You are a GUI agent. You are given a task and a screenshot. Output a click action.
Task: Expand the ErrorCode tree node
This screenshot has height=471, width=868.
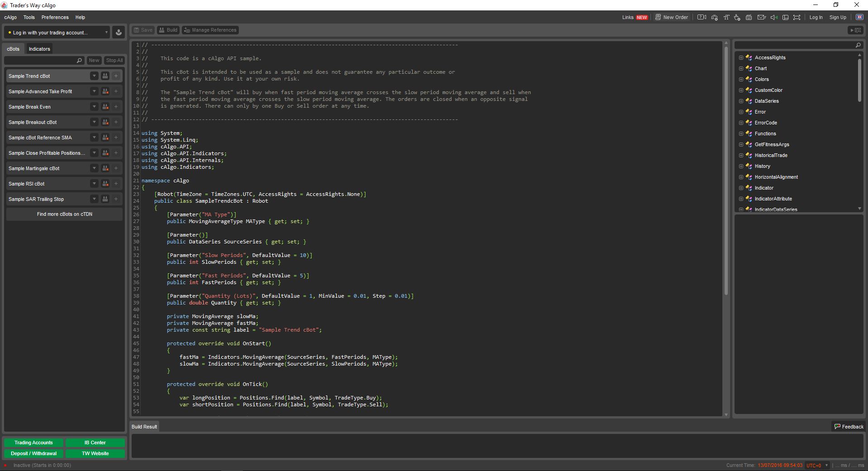741,123
